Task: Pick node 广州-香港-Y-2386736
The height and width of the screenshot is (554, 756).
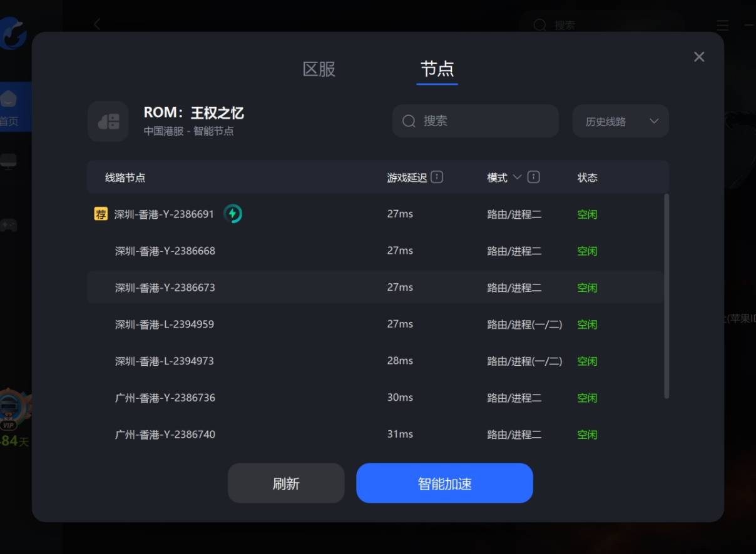Action: pyautogui.click(x=165, y=398)
